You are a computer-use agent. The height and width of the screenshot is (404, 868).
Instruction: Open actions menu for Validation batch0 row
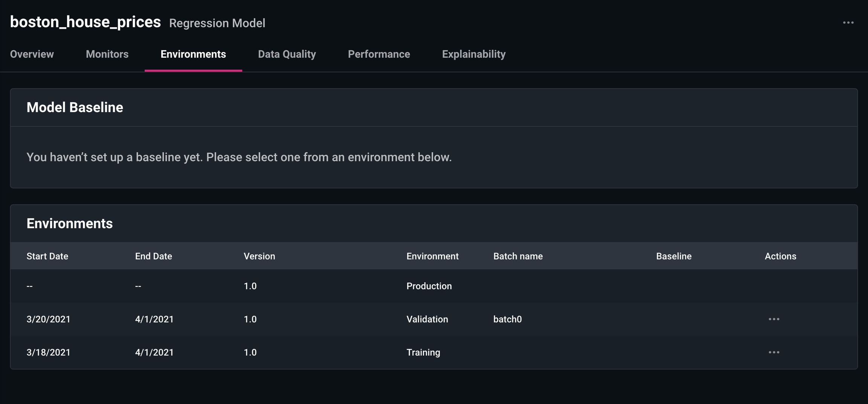click(774, 319)
